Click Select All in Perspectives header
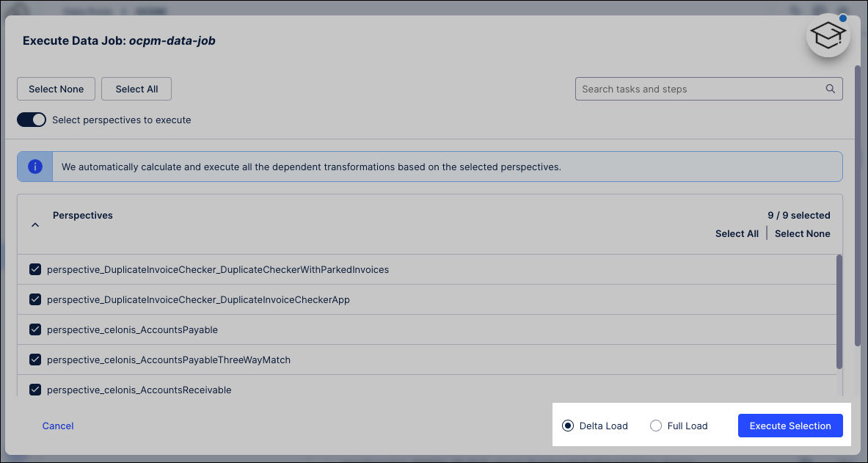868x463 pixels. pos(737,233)
